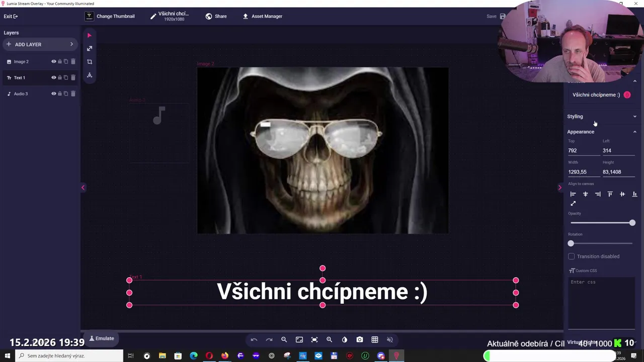Toggle the contrast background icon
Screen dimensions: 644x362
(x=345, y=340)
